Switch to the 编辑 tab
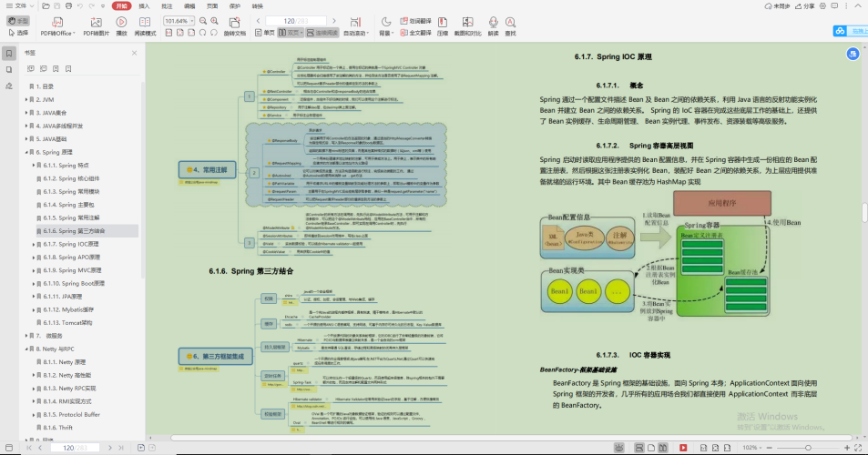Viewport: 868px width, 455px height. point(189,6)
